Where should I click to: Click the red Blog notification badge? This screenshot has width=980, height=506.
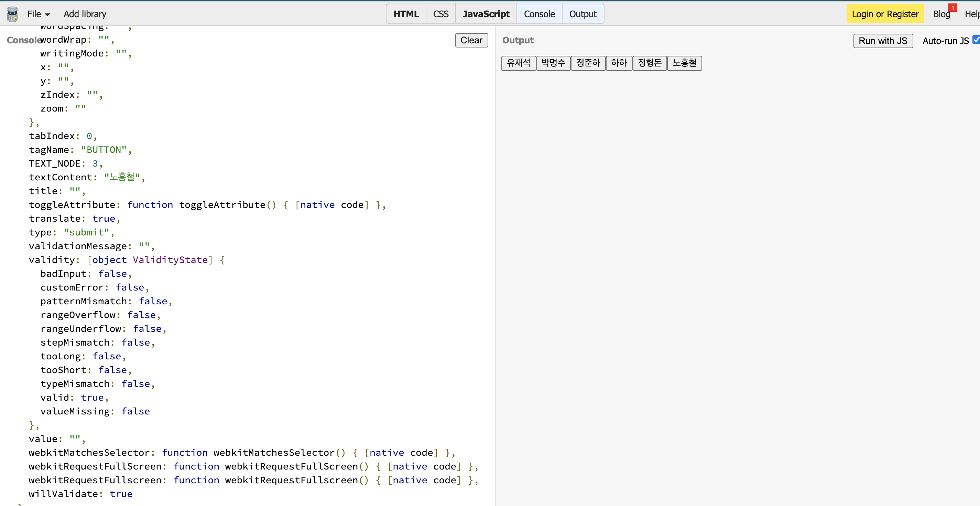coord(952,8)
